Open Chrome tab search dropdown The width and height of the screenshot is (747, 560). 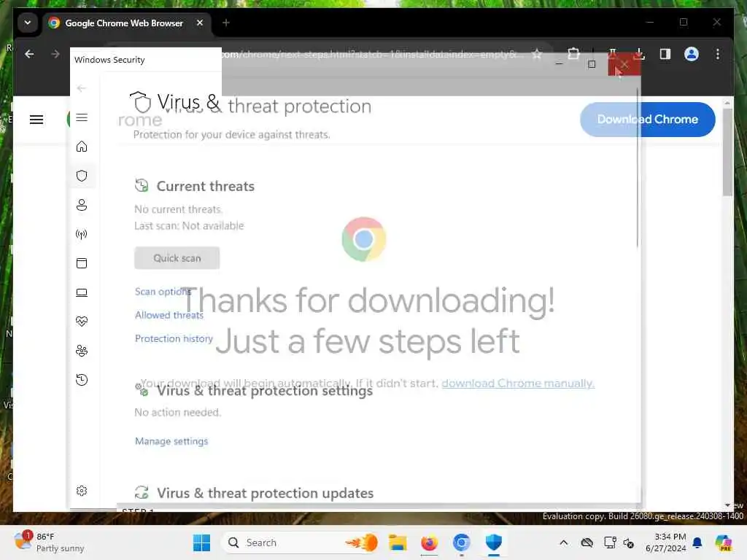tap(28, 23)
